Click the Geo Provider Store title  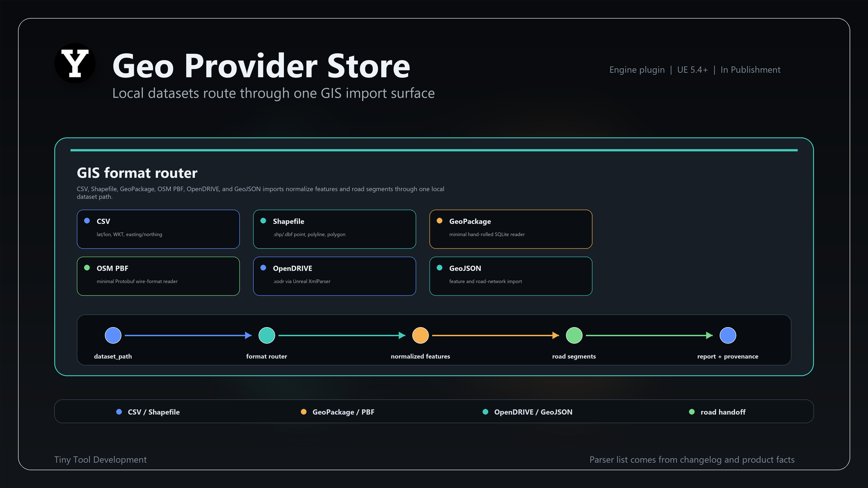click(x=261, y=66)
